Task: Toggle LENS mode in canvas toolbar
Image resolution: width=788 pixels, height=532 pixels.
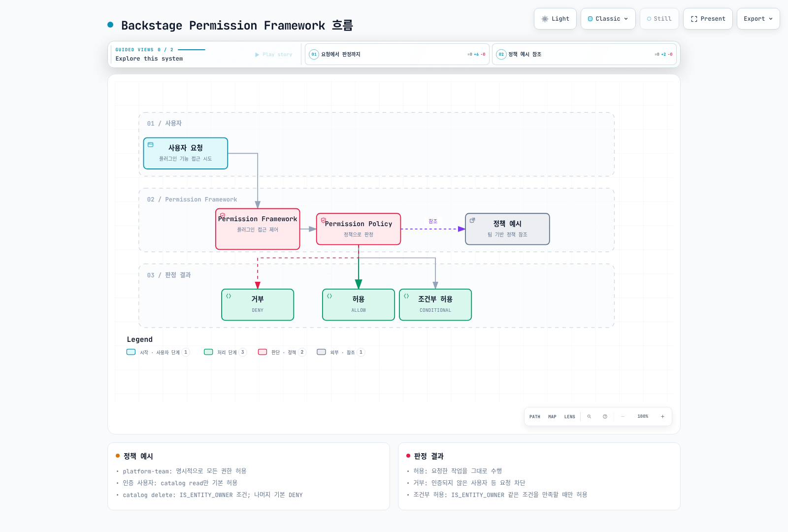Action: (570, 417)
